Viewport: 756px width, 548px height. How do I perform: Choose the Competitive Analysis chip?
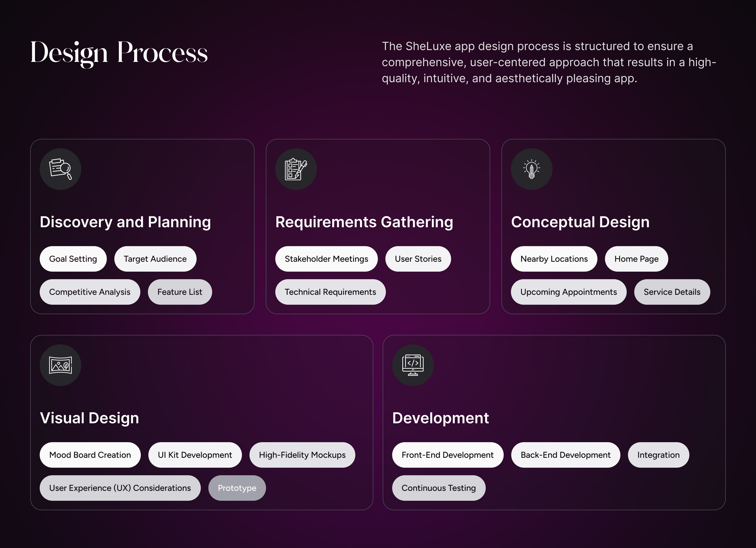[90, 292]
